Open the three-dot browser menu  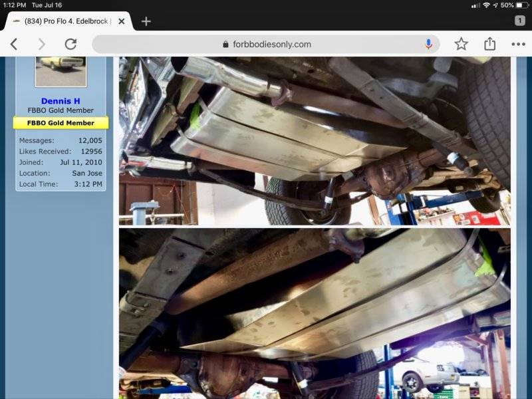[x=518, y=45]
